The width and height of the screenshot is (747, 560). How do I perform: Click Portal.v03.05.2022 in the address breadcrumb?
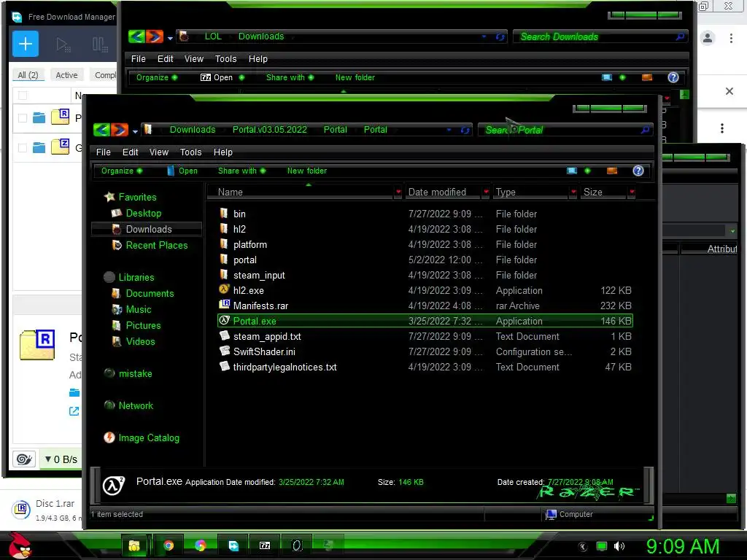coord(270,130)
